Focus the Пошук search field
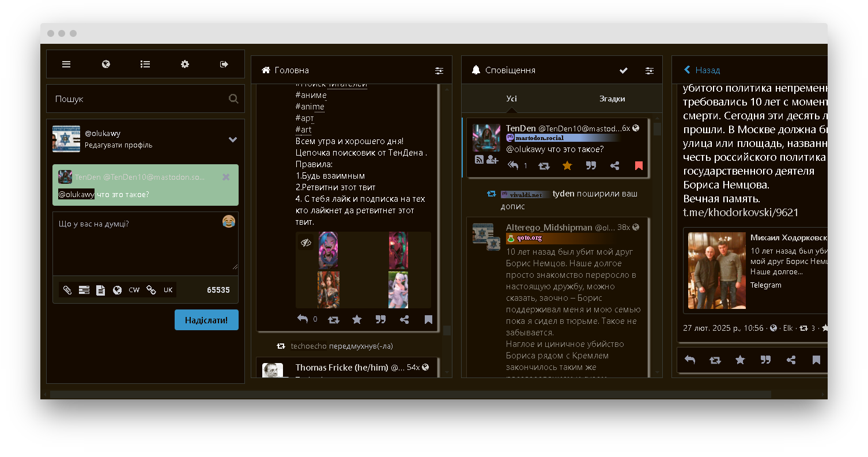 point(145,99)
